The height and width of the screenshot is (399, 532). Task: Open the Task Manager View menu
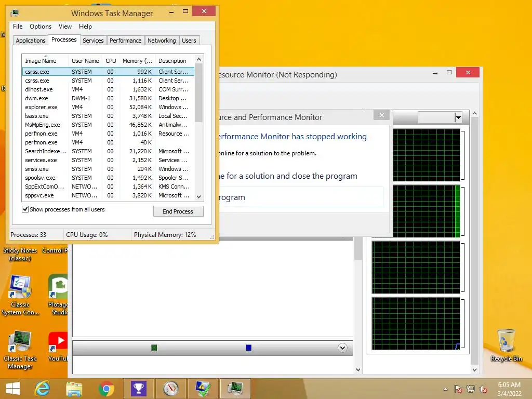65,26
